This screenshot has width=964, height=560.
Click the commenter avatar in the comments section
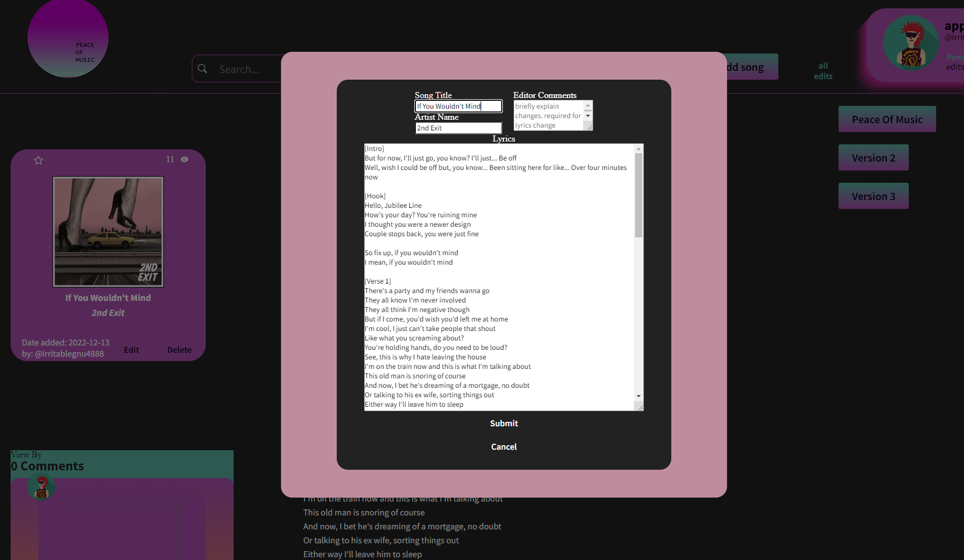point(41,487)
